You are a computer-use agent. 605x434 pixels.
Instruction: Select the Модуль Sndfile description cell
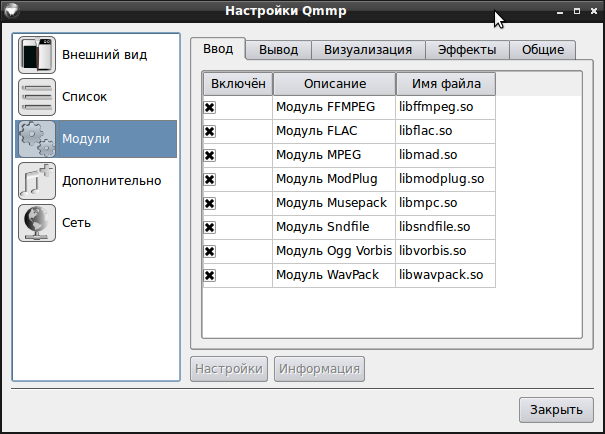pos(334,227)
